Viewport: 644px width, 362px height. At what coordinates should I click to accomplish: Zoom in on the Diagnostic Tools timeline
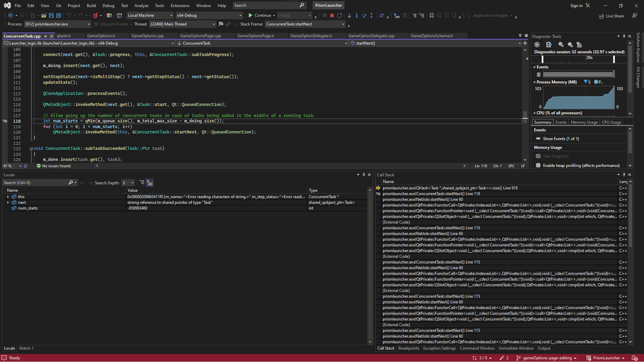(x=560, y=45)
